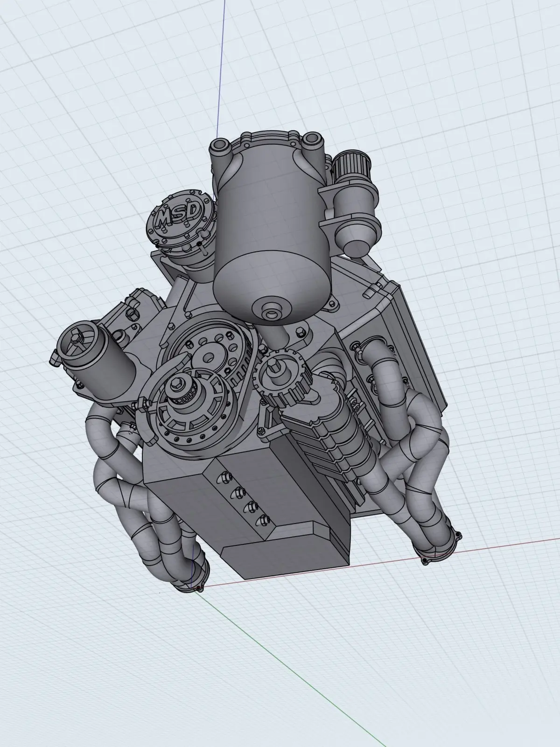Select the crankshaft pulley with center bolt
Viewport: 560px width, 747px height.
pos(190,406)
